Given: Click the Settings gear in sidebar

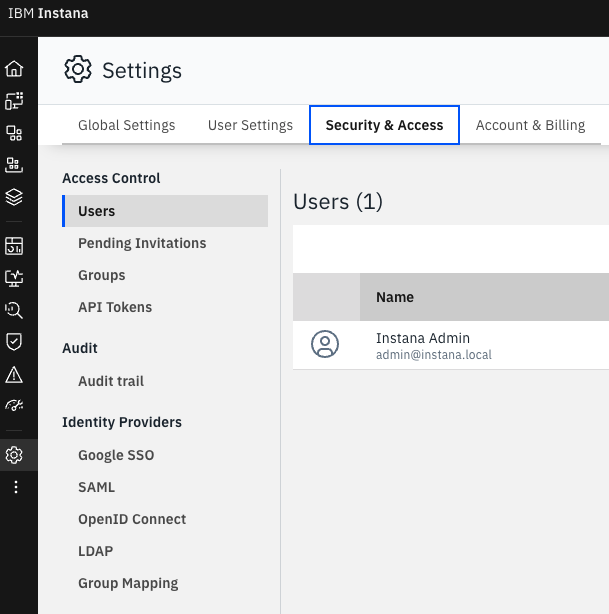Looking at the screenshot, I should pyautogui.click(x=14, y=455).
